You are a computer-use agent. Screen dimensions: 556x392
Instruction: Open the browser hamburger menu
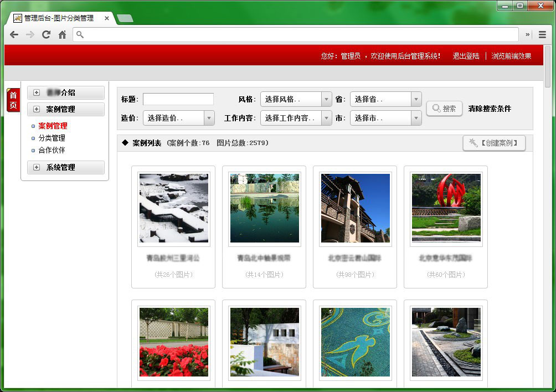tap(542, 34)
